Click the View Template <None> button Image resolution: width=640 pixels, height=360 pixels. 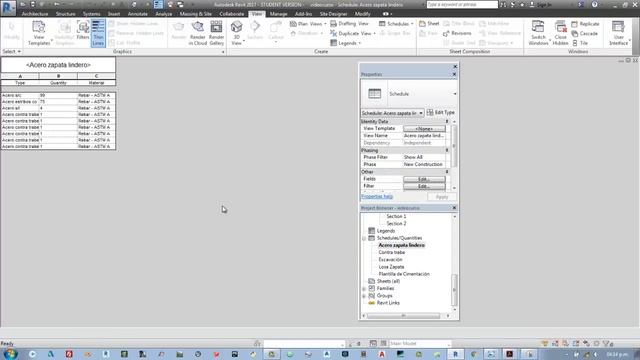[x=424, y=129]
